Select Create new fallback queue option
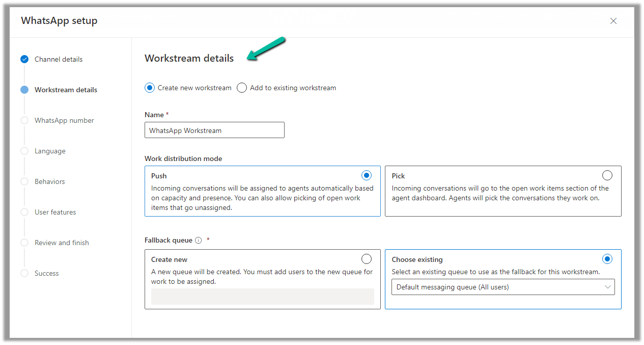The image size is (644, 345). 366,259
